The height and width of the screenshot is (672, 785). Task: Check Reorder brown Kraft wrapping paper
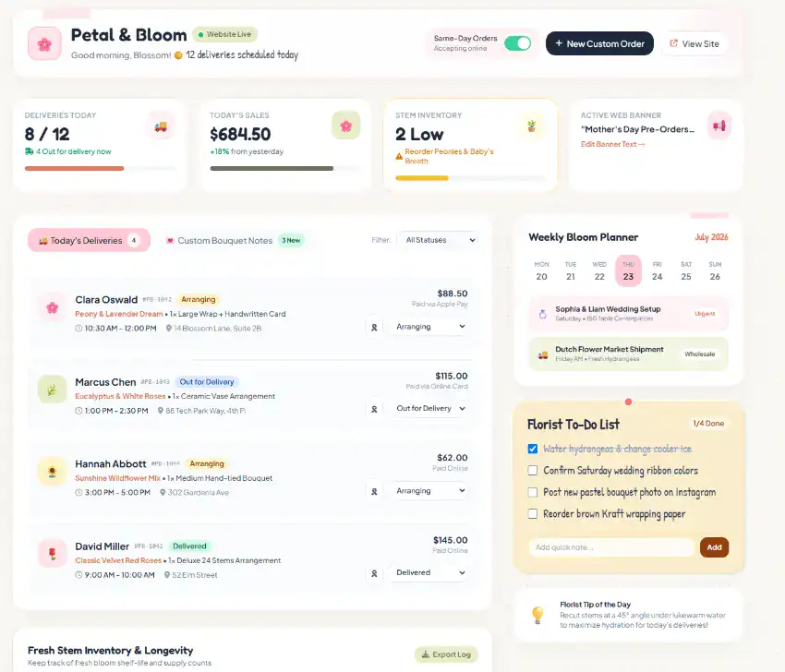(533, 514)
